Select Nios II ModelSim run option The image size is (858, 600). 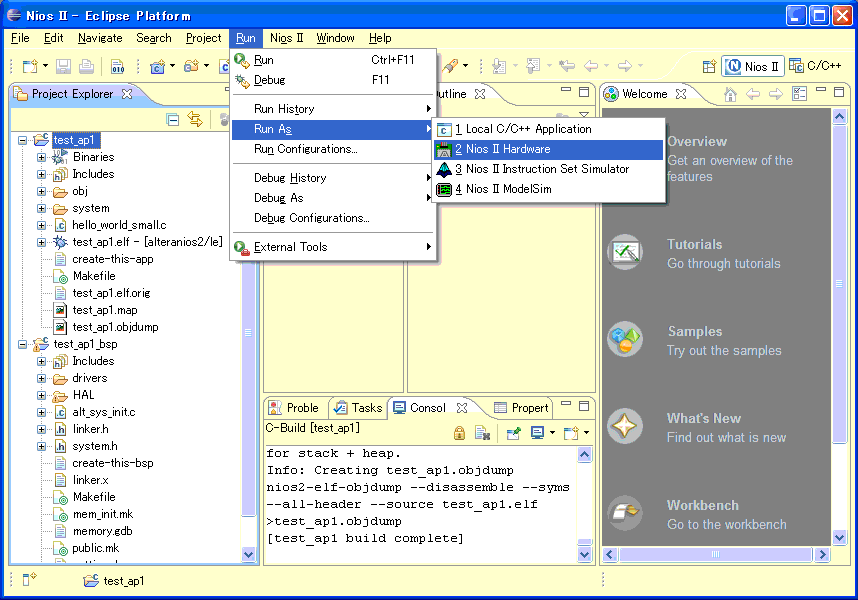click(548, 189)
